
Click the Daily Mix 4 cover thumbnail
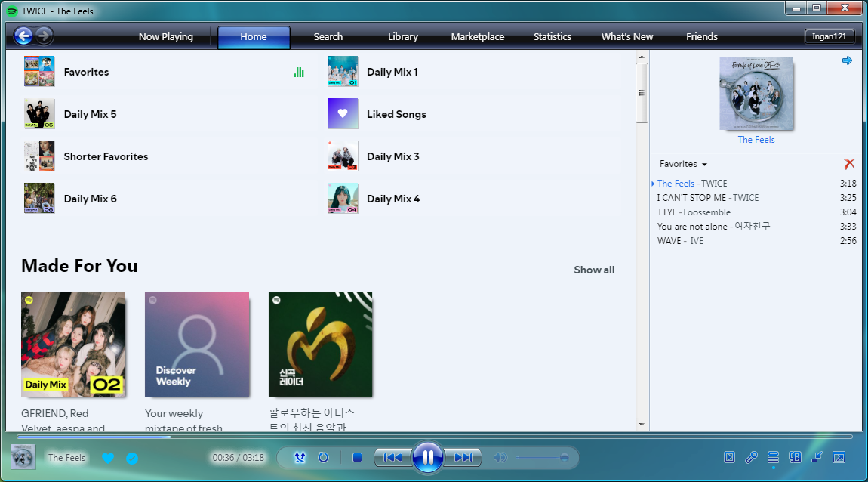[x=343, y=199]
